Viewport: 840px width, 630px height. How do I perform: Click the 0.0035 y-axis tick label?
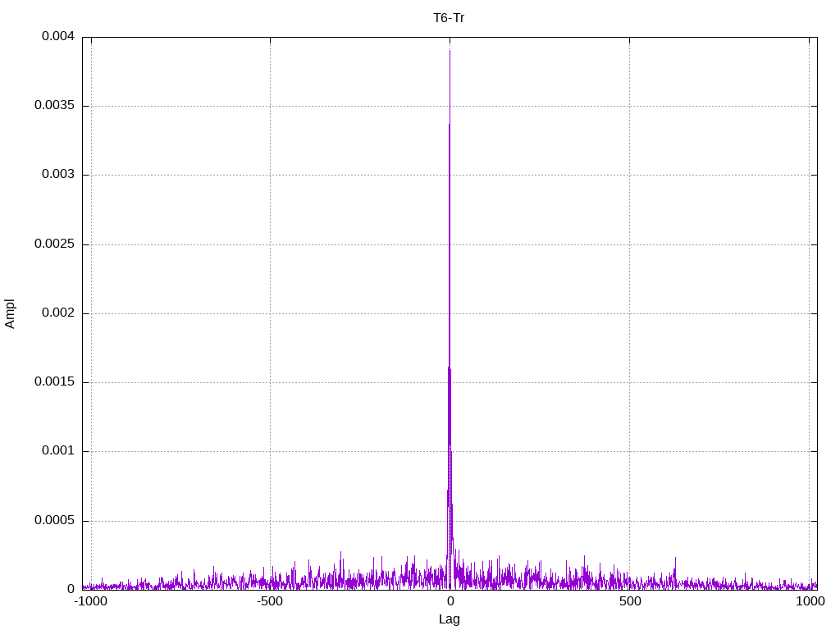tap(54, 106)
